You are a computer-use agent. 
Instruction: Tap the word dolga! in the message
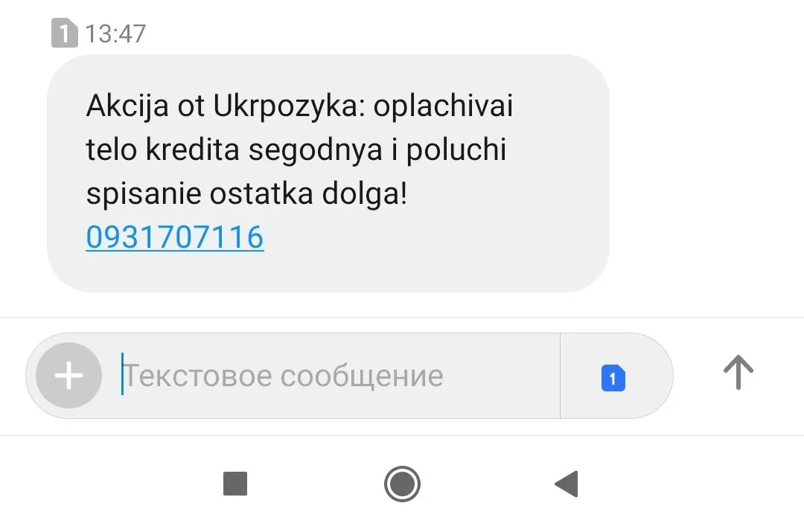click(x=365, y=195)
